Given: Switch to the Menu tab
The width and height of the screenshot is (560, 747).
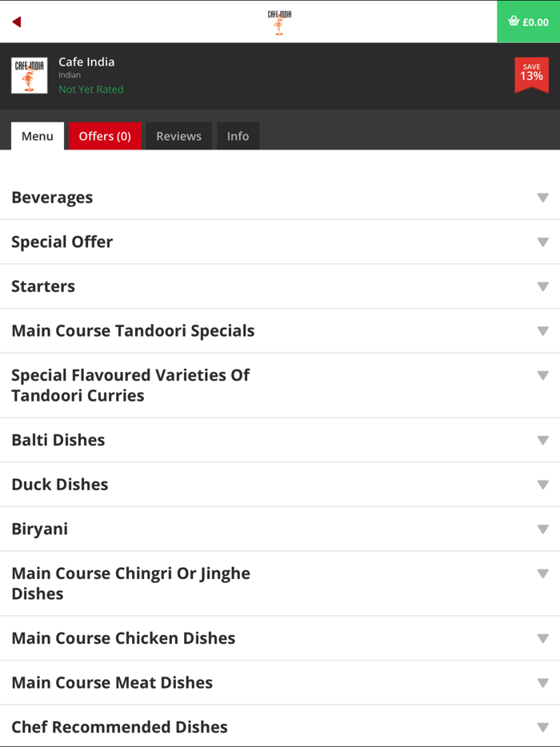Looking at the screenshot, I should [38, 136].
